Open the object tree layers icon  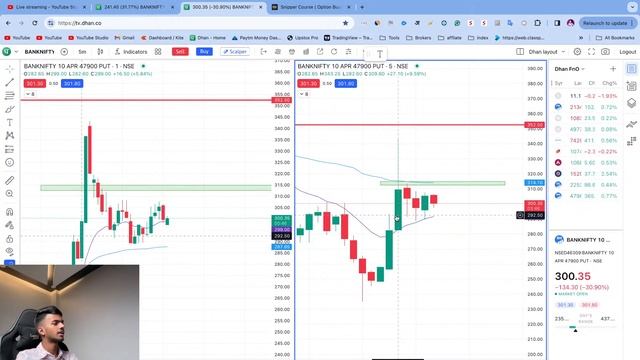[631, 103]
